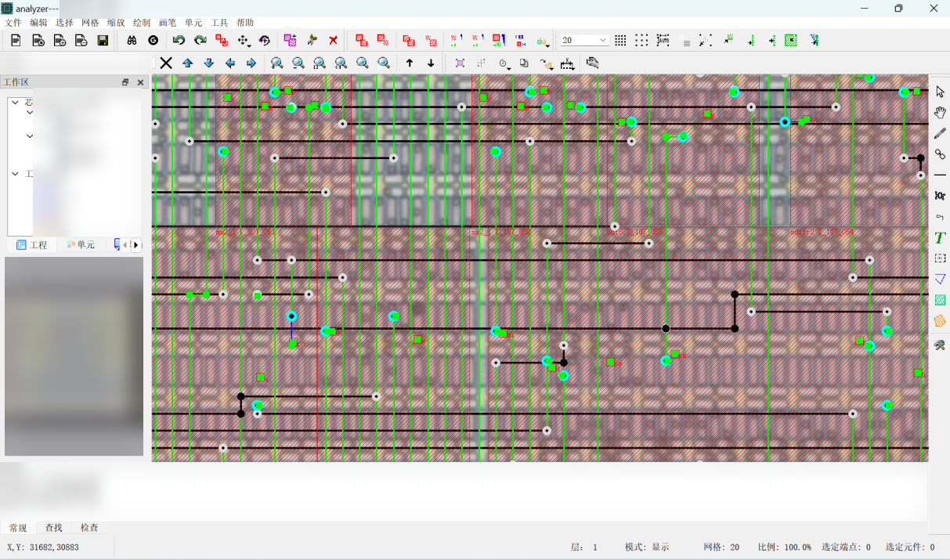This screenshot has width=950, height=560.
Task: Open the 工具 menu
Action: (219, 23)
